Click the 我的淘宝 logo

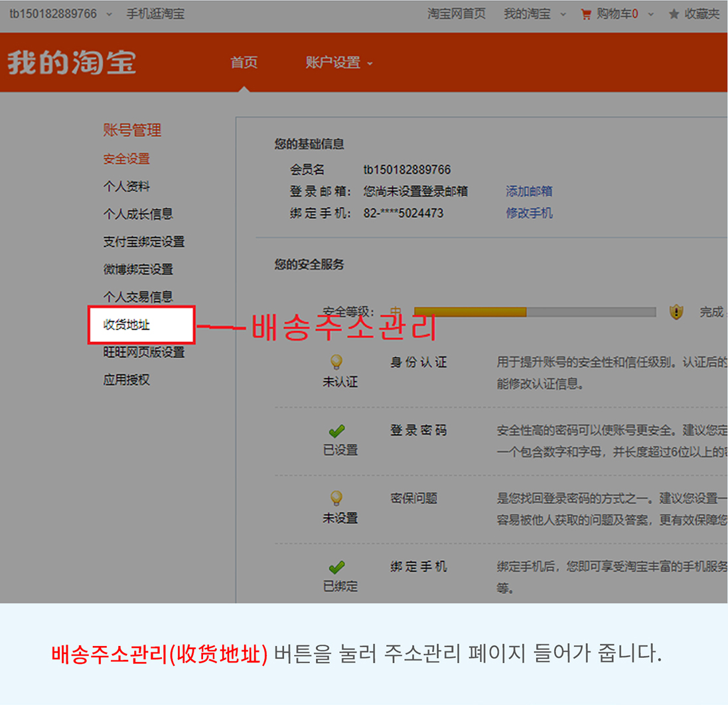pyautogui.click(x=72, y=62)
